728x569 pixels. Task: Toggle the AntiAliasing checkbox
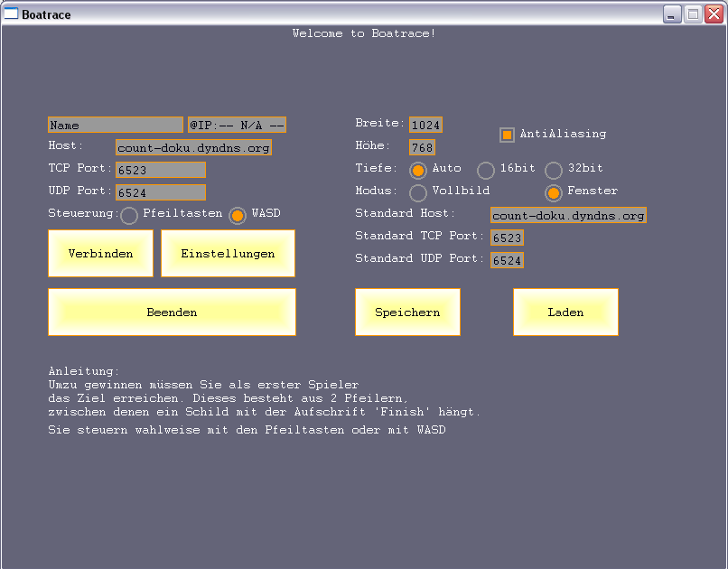coord(508,135)
